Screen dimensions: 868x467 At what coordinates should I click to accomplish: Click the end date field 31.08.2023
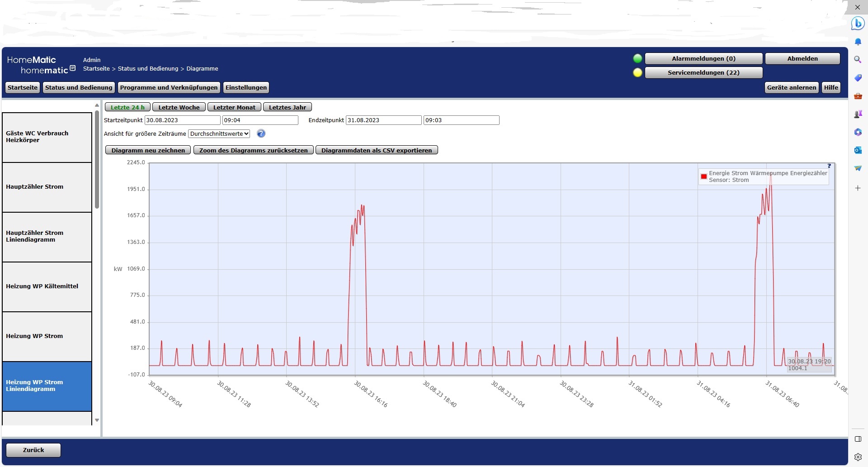coord(384,120)
